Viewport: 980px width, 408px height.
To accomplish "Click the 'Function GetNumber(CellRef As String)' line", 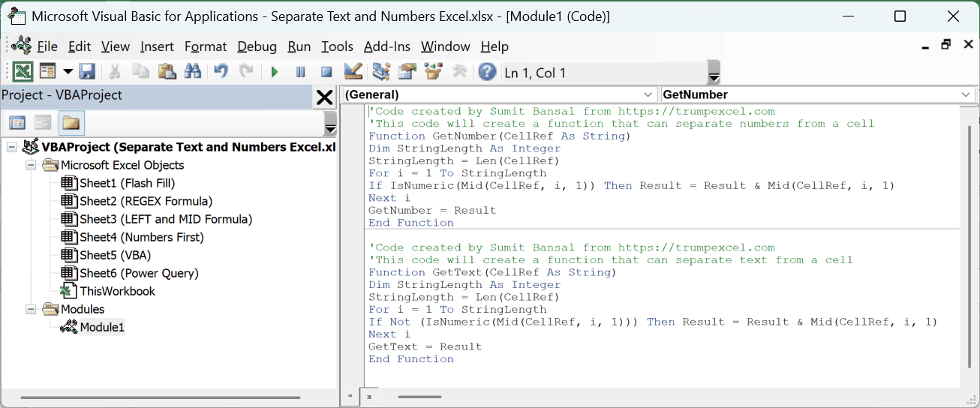I will 500,136.
